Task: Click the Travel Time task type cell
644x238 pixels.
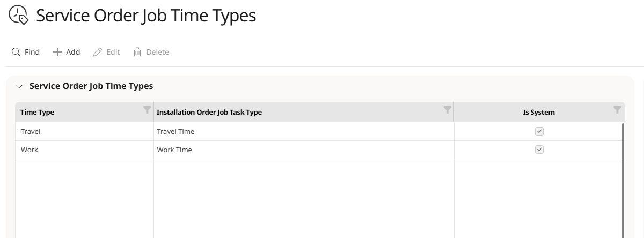Action: click(304, 131)
